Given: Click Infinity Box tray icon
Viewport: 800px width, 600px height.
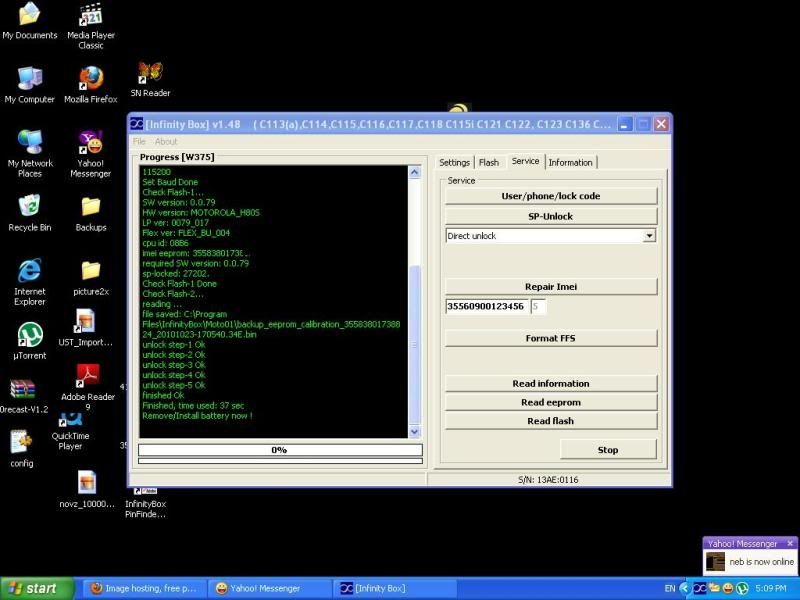Looking at the screenshot, I should [x=699, y=588].
